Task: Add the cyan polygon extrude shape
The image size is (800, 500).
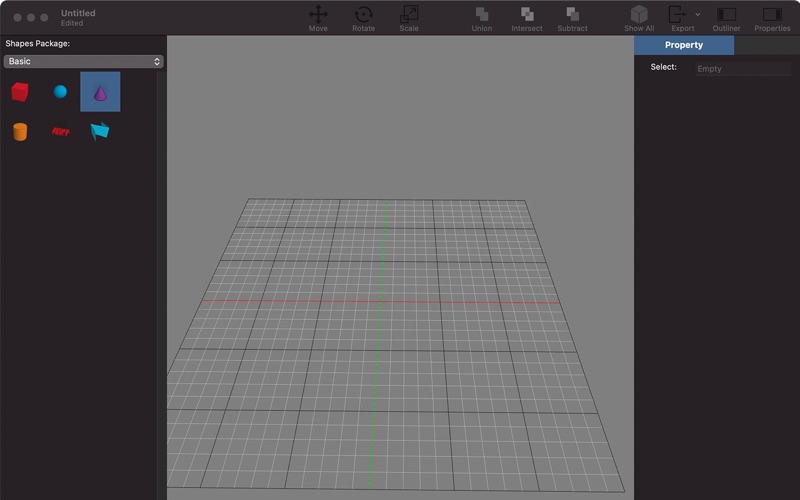Action: [100, 131]
